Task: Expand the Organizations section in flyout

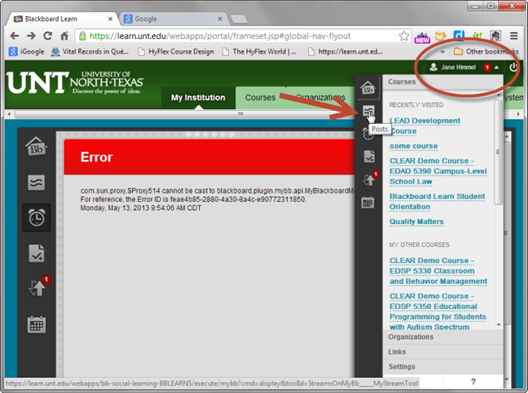Action: click(443, 337)
